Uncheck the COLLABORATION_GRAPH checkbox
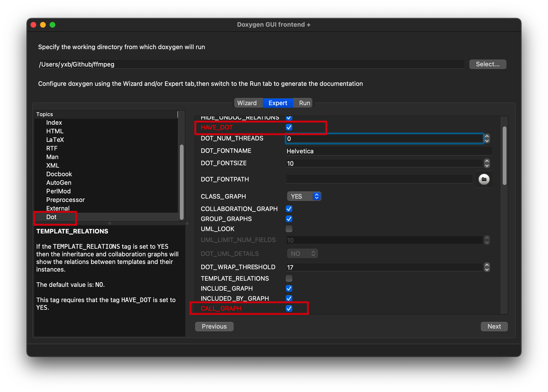 coord(289,209)
